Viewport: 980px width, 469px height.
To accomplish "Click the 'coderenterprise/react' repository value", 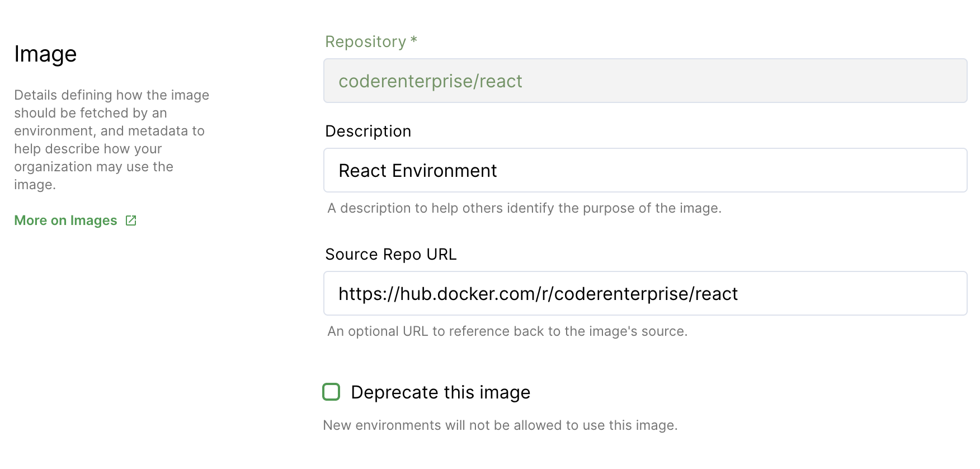I will click(x=430, y=81).
